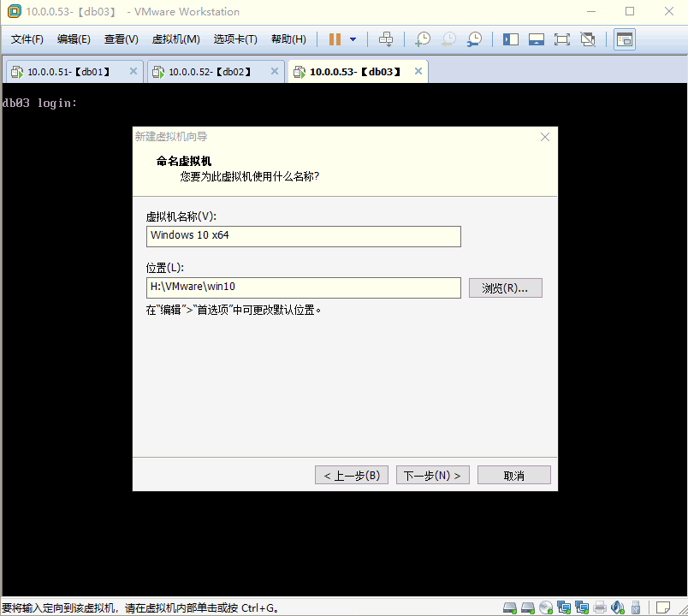This screenshot has width=688, height=616.
Task: Pause the virtual machine with the orange pause icon
Action: click(x=335, y=39)
